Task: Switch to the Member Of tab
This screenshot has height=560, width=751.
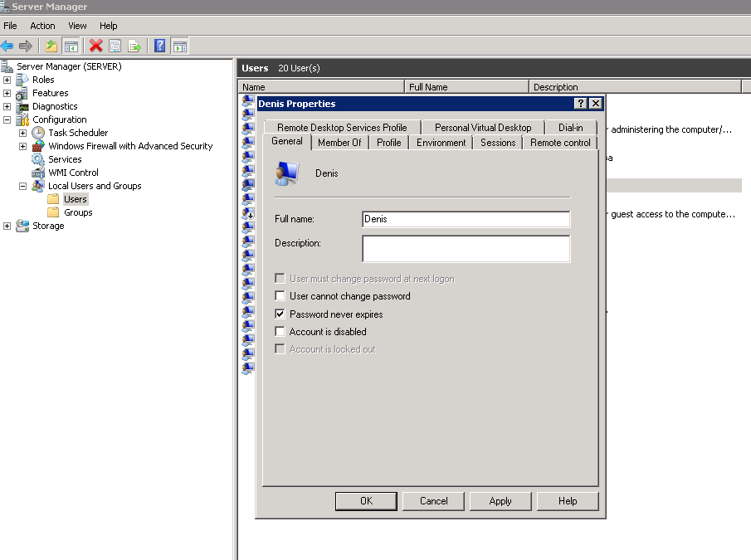Action: click(x=339, y=143)
